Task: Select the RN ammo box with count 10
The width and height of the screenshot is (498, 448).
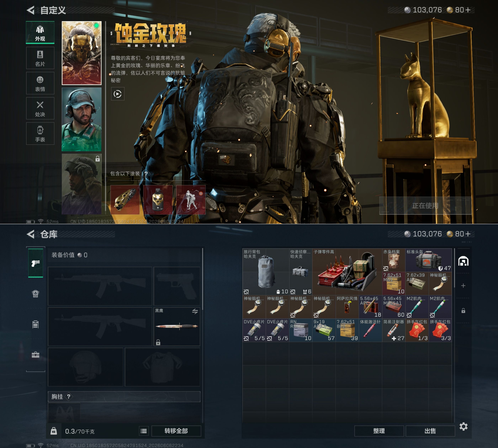Action: pyautogui.click(x=301, y=330)
